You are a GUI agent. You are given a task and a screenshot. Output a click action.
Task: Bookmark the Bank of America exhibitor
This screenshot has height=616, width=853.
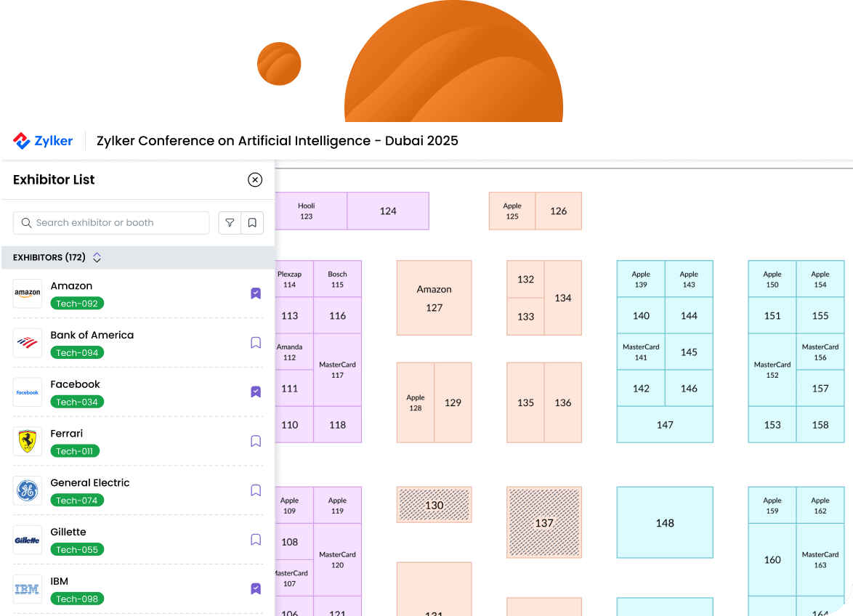255,342
